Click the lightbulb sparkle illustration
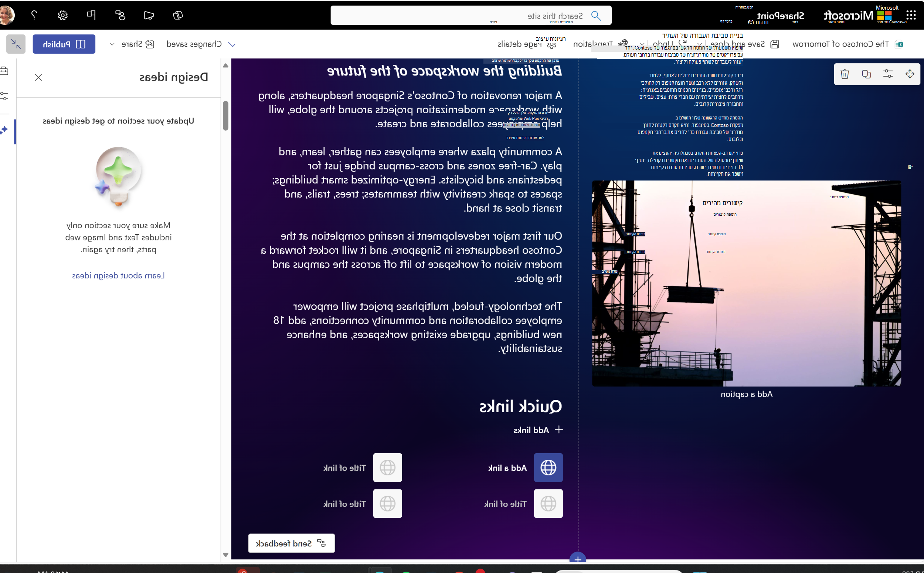 [118, 177]
